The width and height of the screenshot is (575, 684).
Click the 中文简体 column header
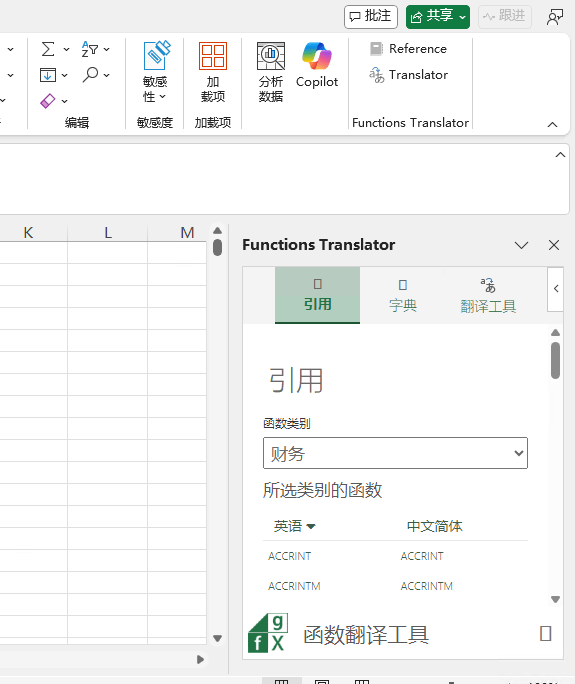pos(434,526)
